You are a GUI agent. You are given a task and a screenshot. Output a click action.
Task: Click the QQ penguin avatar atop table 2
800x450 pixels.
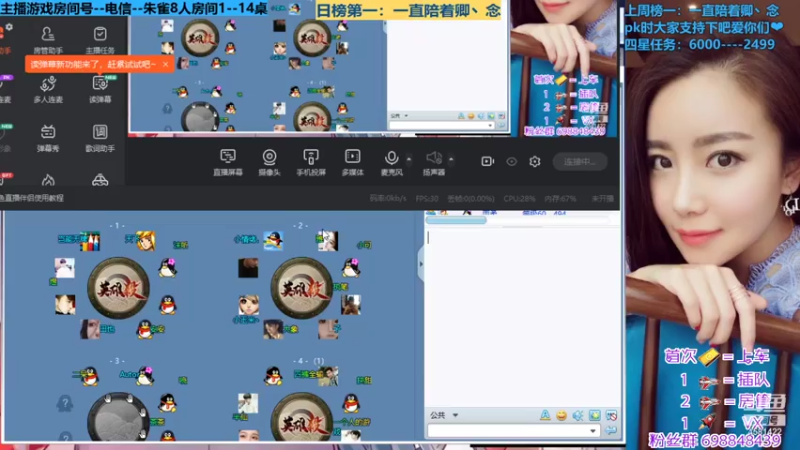click(273, 241)
